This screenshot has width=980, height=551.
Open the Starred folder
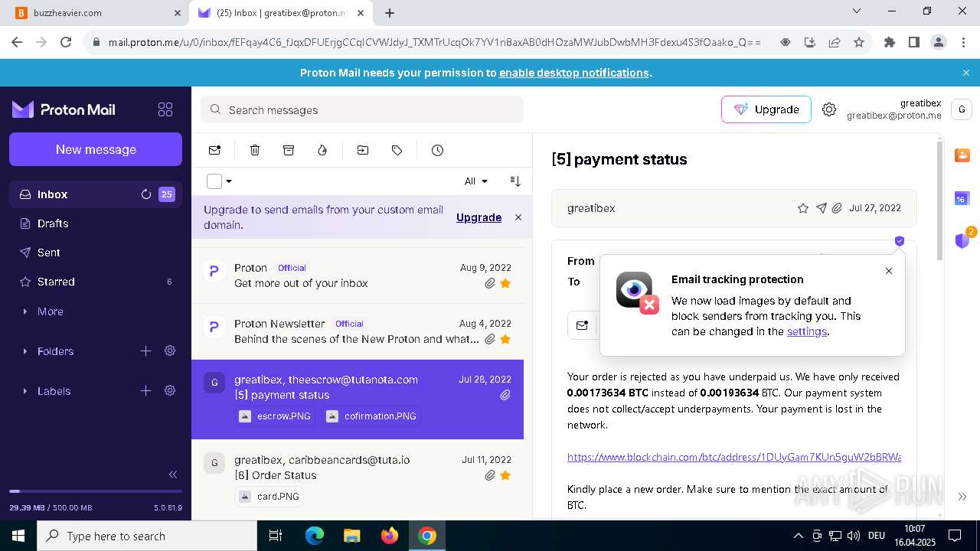click(x=96, y=282)
